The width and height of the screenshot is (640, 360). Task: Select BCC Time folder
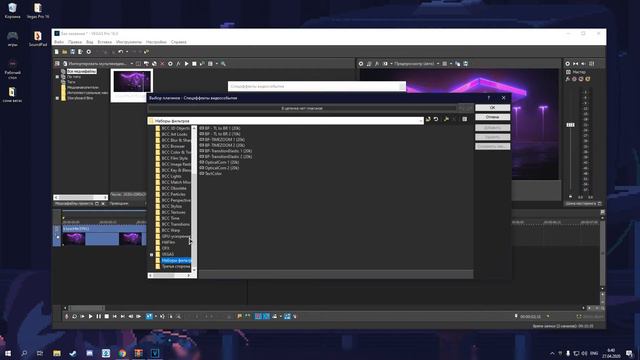point(168,218)
